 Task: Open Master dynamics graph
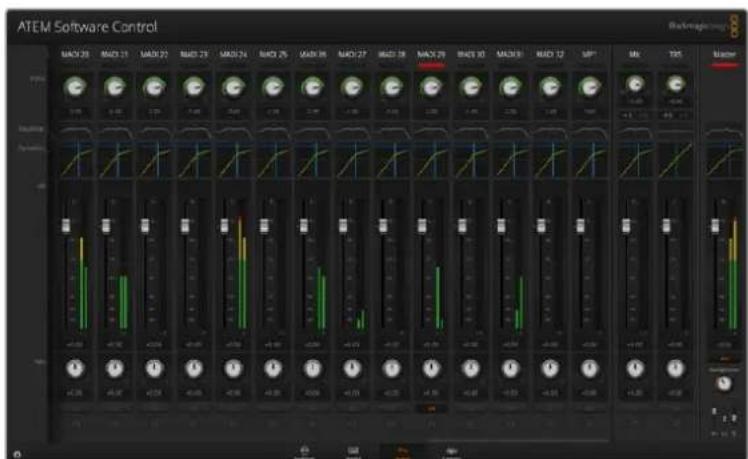724,161
